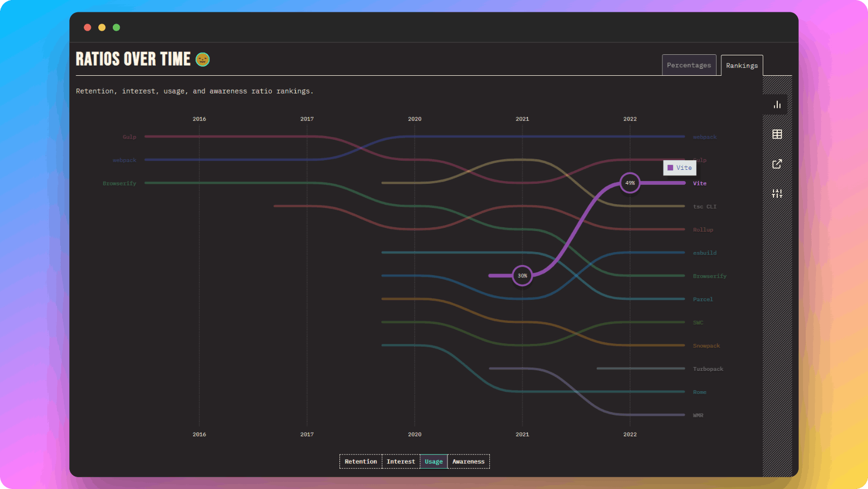
Task: Select the Vite series label
Action: tap(699, 183)
